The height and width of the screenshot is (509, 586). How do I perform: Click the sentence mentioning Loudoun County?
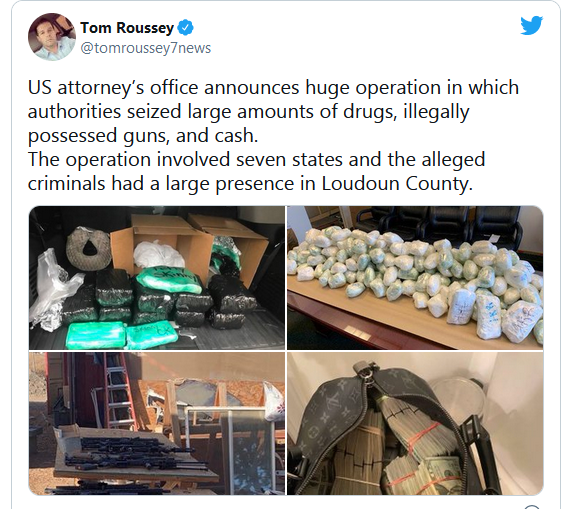256,171
